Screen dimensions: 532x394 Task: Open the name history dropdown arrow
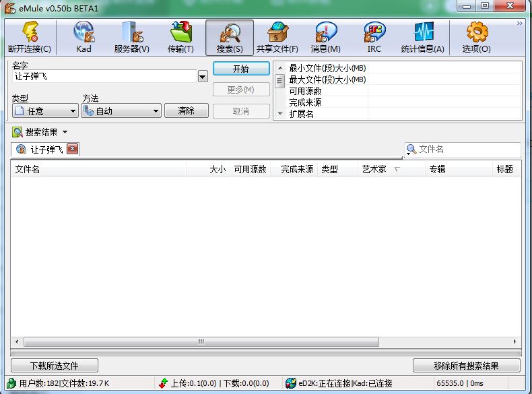tap(203, 77)
